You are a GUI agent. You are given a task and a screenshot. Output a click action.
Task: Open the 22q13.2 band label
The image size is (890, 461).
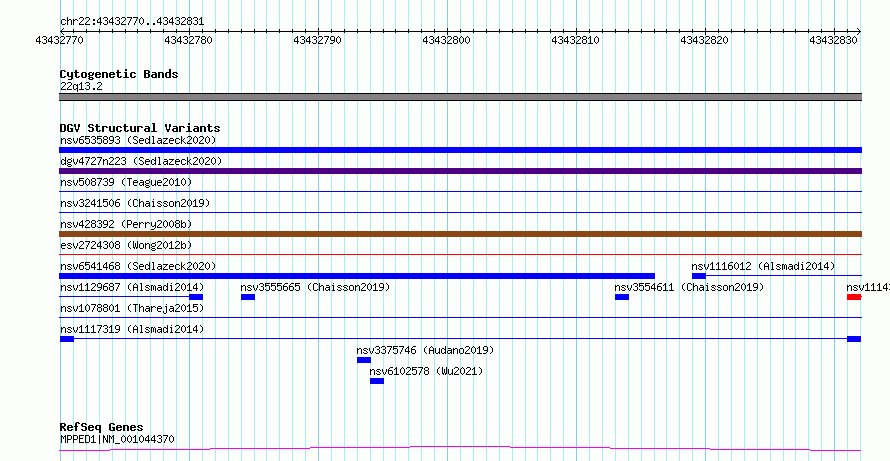(x=81, y=87)
